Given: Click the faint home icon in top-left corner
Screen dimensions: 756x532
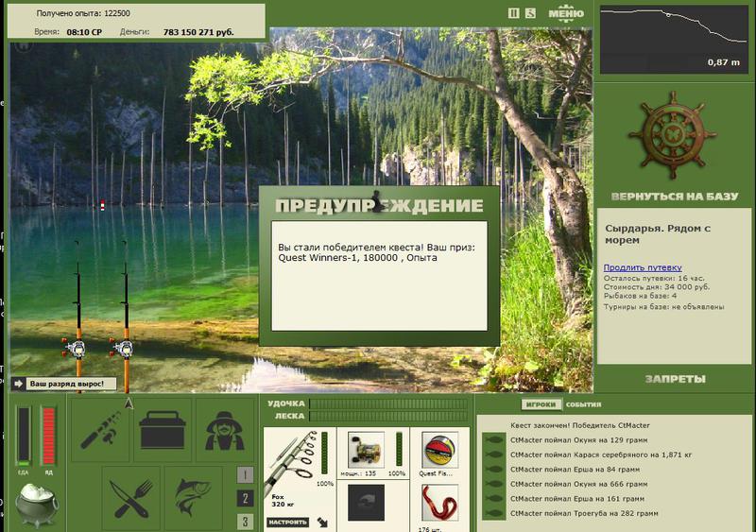Looking at the screenshot, I should tap(23, 47).
